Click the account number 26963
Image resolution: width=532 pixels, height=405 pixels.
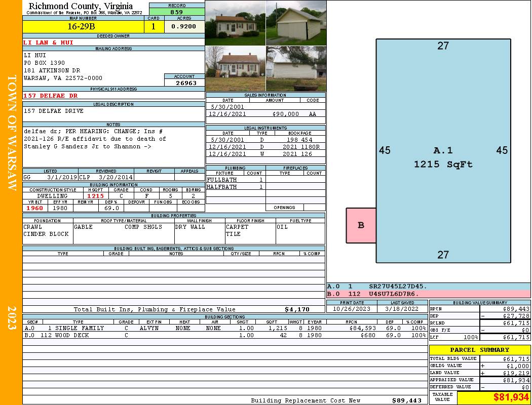(x=186, y=83)
